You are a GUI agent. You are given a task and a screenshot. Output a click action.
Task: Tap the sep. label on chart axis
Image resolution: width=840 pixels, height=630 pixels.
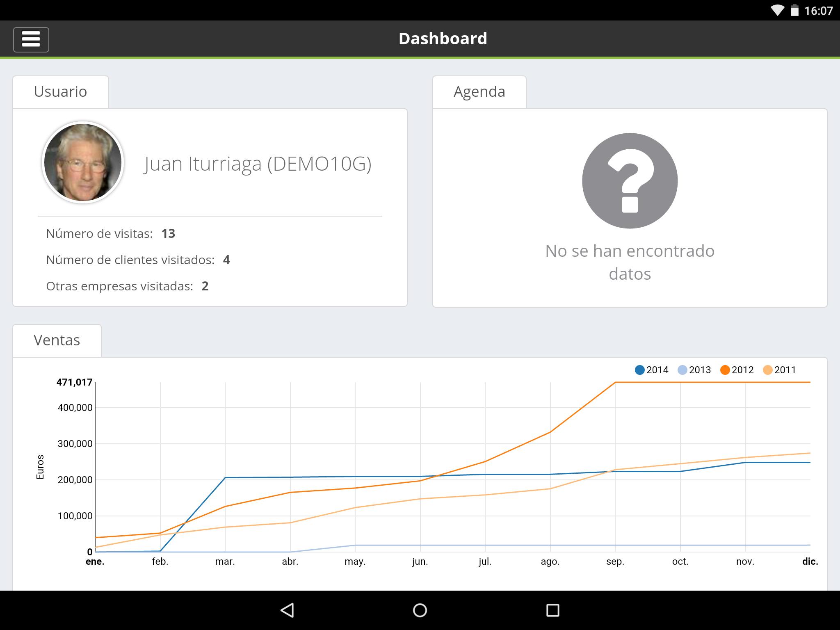click(x=615, y=562)
